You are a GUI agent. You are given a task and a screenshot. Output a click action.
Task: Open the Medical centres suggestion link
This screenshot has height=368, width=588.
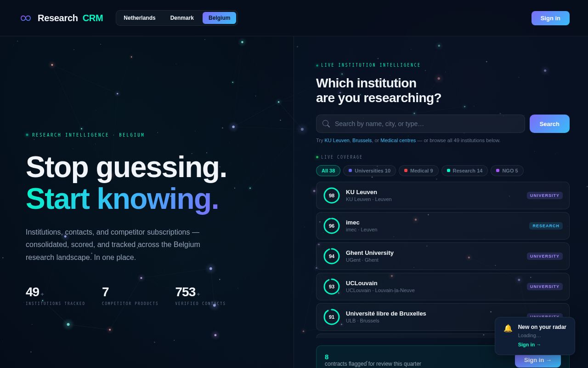pyautogui.click(x=398, y=140)
